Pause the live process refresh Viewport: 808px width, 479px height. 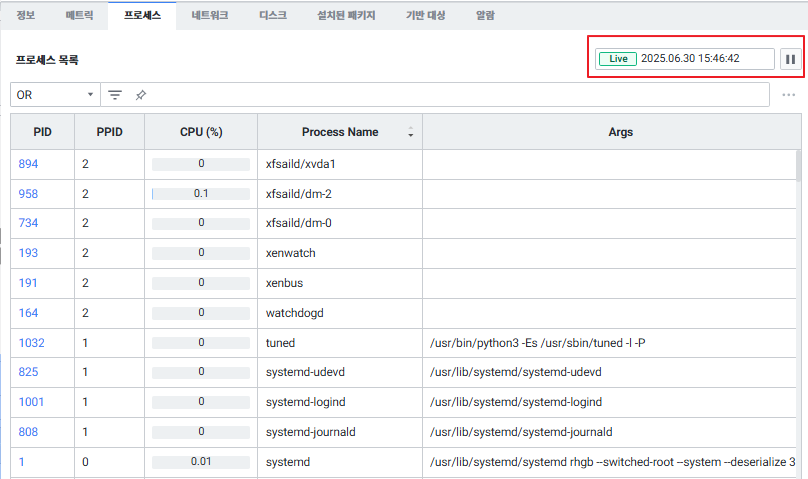[x=790, y=59]
